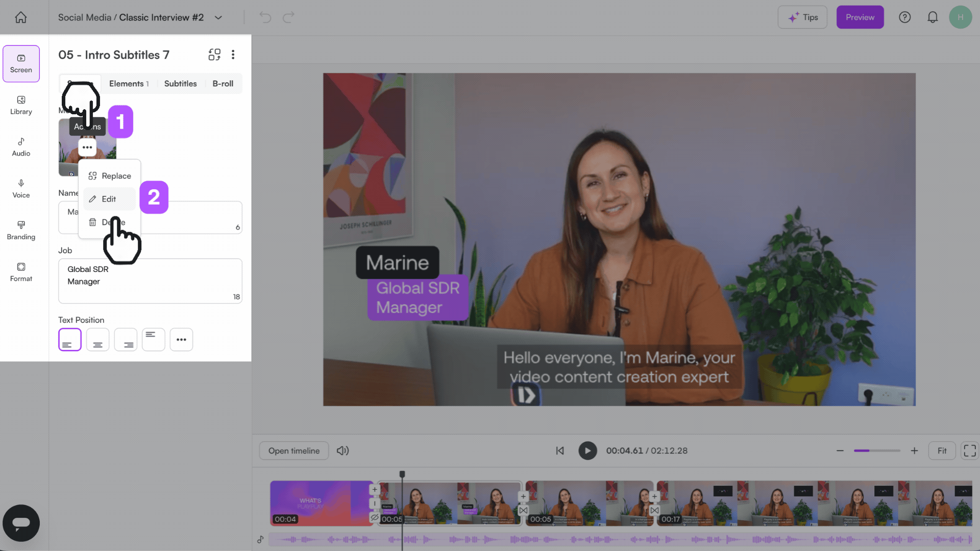980x551 pixels.
Task: Enter fullscreen preview mode
Action: click(969, 450)
